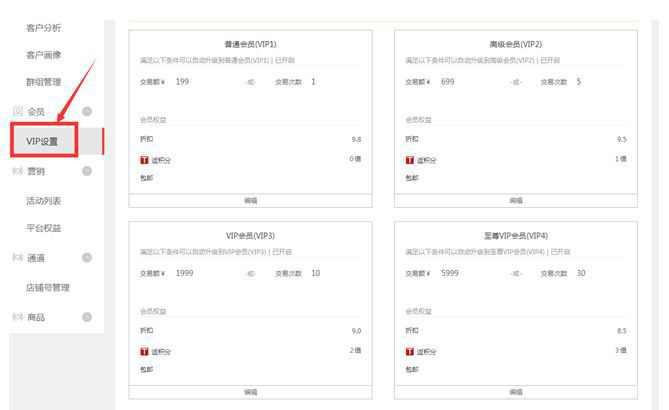
Task: Click the 商品 section icon in sidebar
Action: (x=17, y=317)
